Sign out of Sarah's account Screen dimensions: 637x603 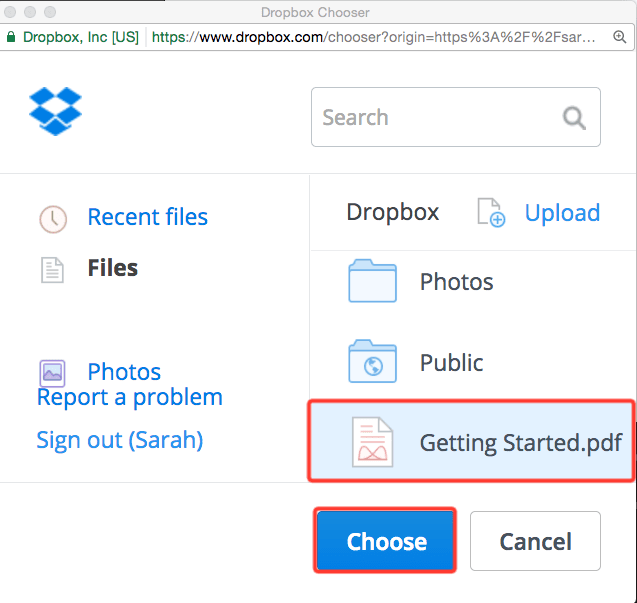coord(119,440)
